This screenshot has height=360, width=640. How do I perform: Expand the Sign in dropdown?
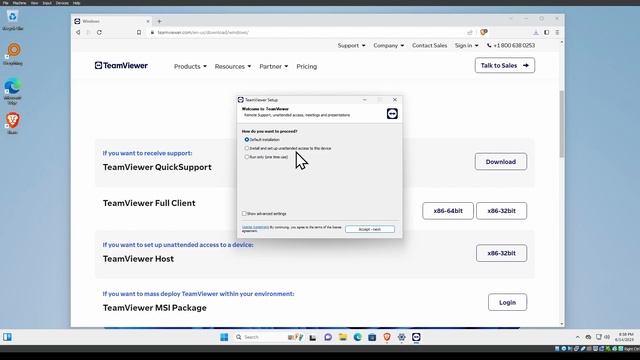point(467,45)
